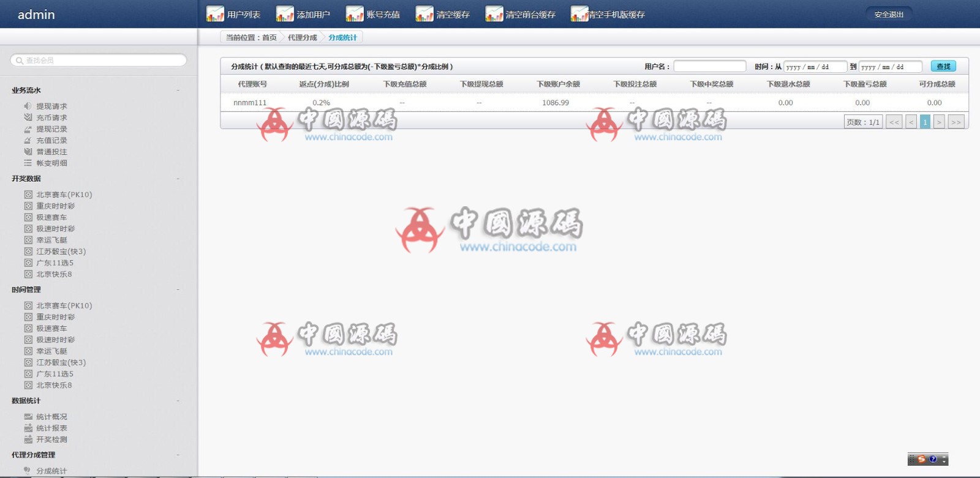Viewport: 980px width, 478px height.
Task: Collapse the 数据统计 section
Action: (178, 401)
